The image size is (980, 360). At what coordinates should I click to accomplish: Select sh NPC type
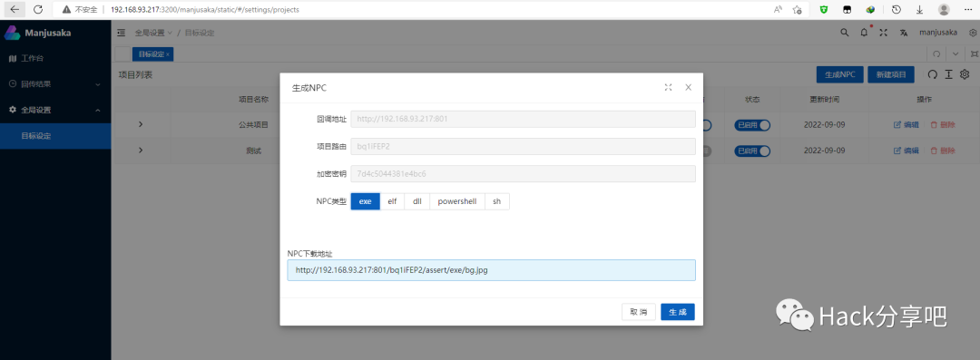coord(497,201)
